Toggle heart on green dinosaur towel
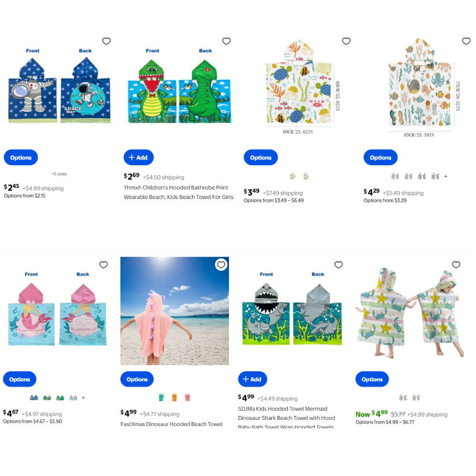 [x=227, y=41]
